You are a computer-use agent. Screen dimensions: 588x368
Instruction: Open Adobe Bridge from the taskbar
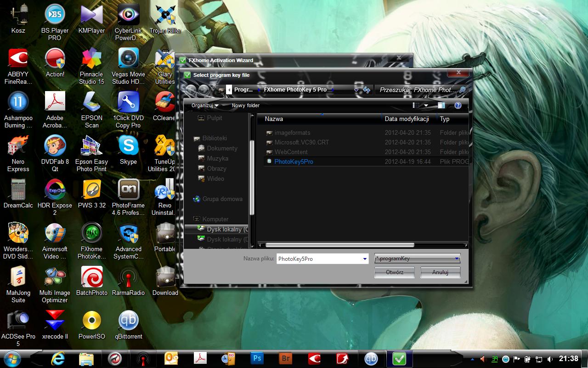[286, 358]
